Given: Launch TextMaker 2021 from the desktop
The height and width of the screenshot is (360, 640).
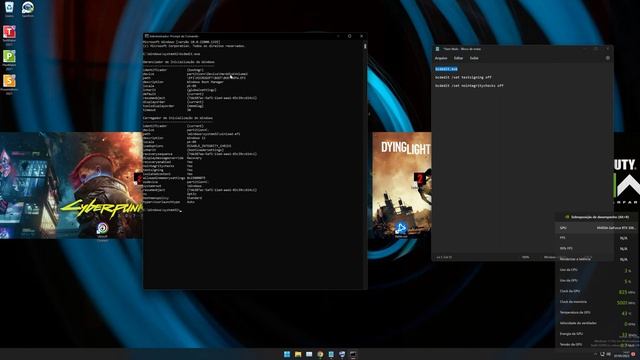Looking at the screenshot, I should pyautogui.click(x=9, y=35).
